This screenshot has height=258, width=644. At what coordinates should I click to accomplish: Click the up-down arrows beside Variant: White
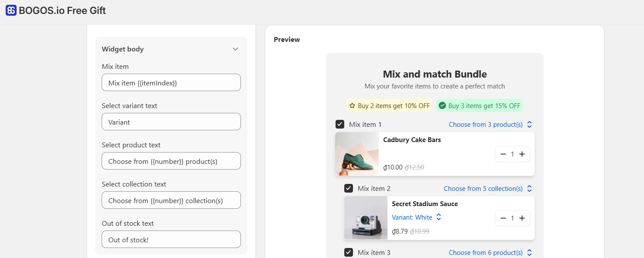click(x=439, y=217)
